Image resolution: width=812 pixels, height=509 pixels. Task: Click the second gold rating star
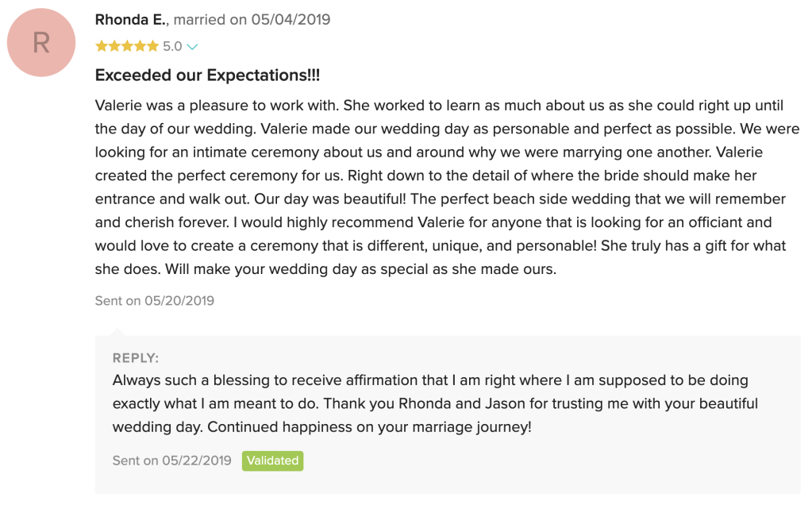(x=114, y=47)
